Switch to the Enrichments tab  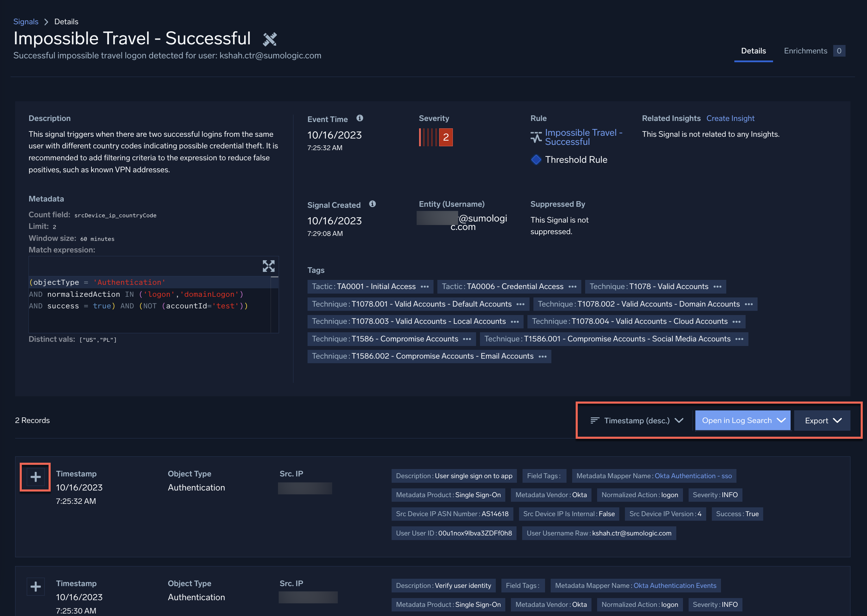coord(805,51)
